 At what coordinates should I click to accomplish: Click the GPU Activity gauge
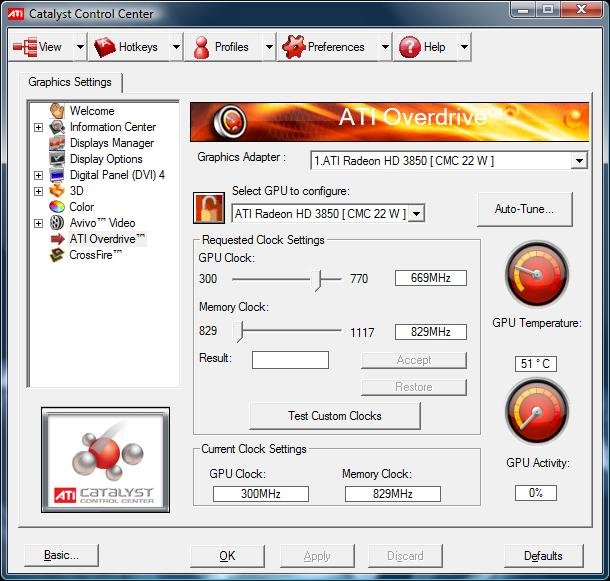point(537,412)
